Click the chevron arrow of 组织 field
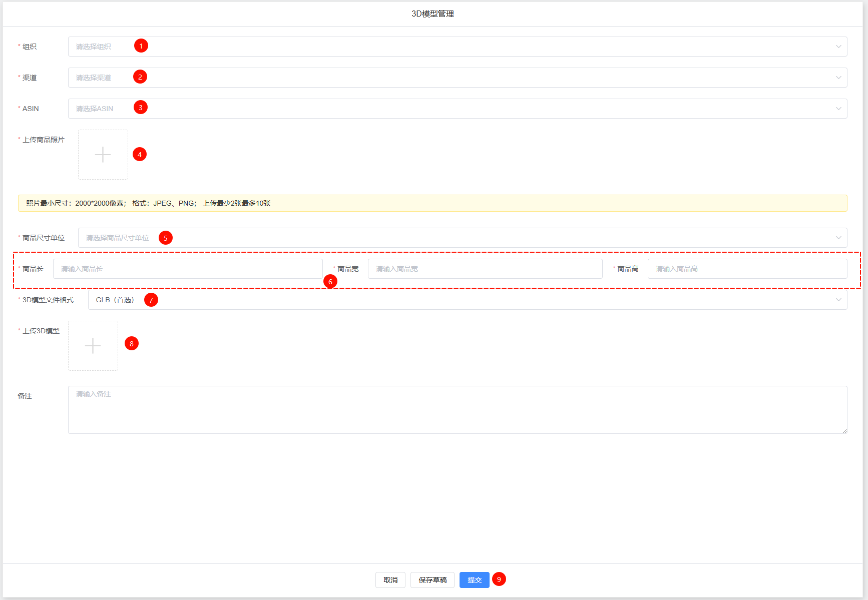Viewport: 868px width, 600px height. click(838, 47)
